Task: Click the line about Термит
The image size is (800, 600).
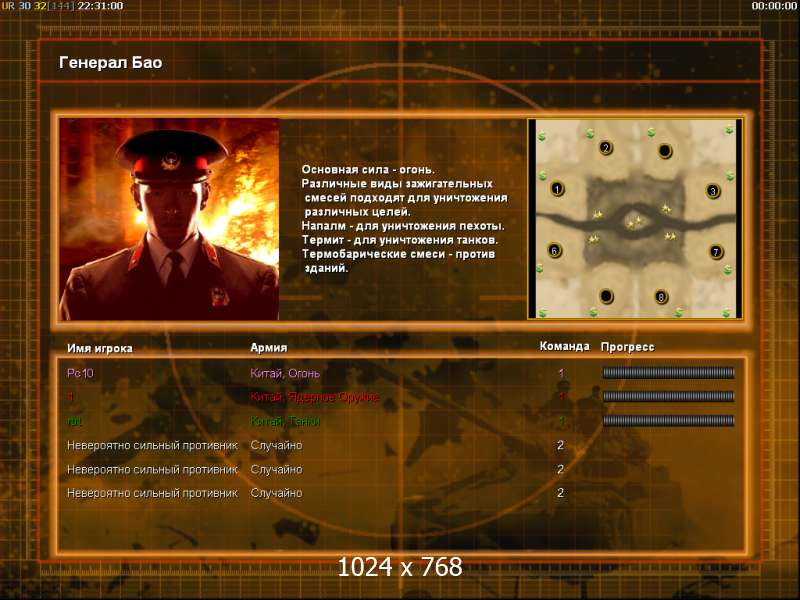Action: pos(400,240)
